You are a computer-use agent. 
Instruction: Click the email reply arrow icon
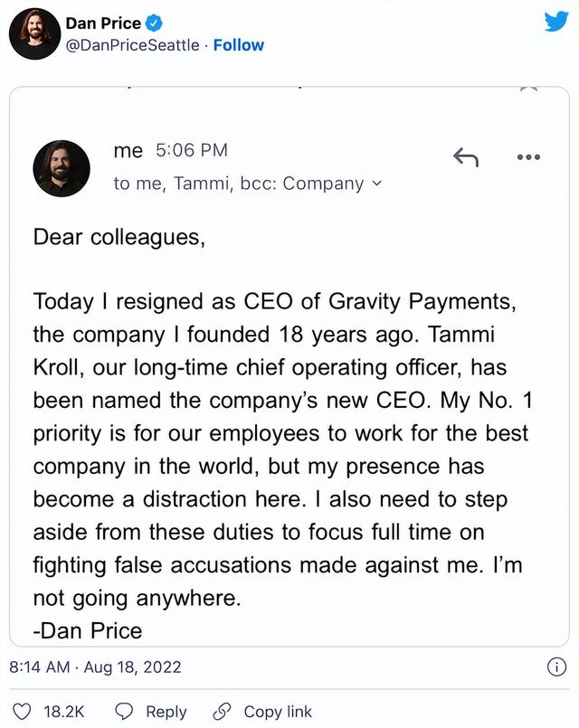coord(465,157)
